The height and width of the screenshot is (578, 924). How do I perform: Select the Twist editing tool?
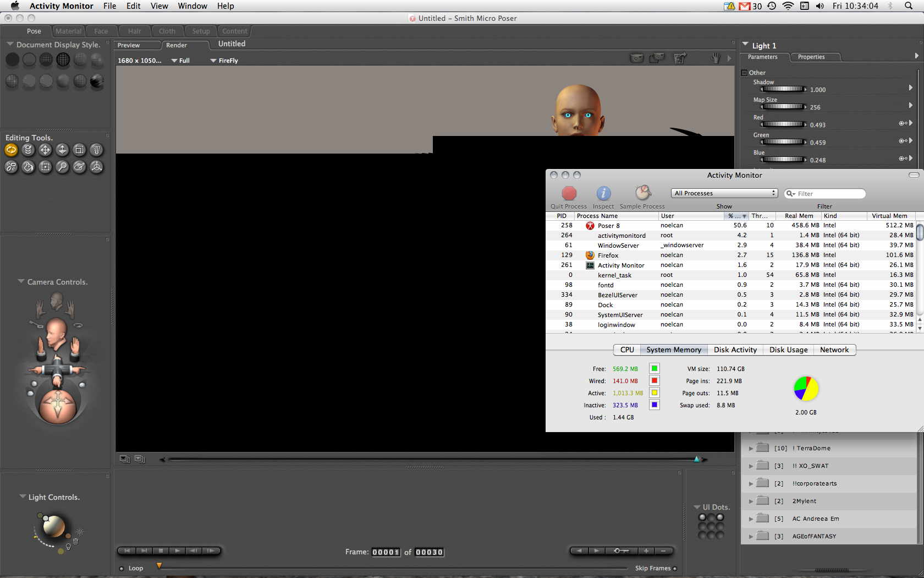click(x=28, y=150)
